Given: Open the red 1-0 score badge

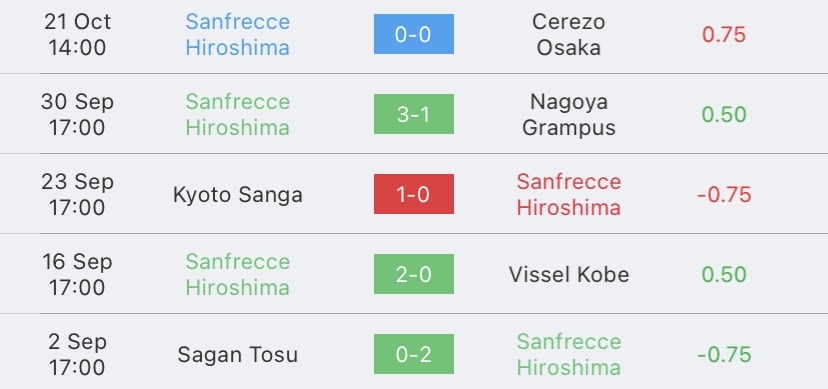Looking at the screenshot, I should 413,194.
